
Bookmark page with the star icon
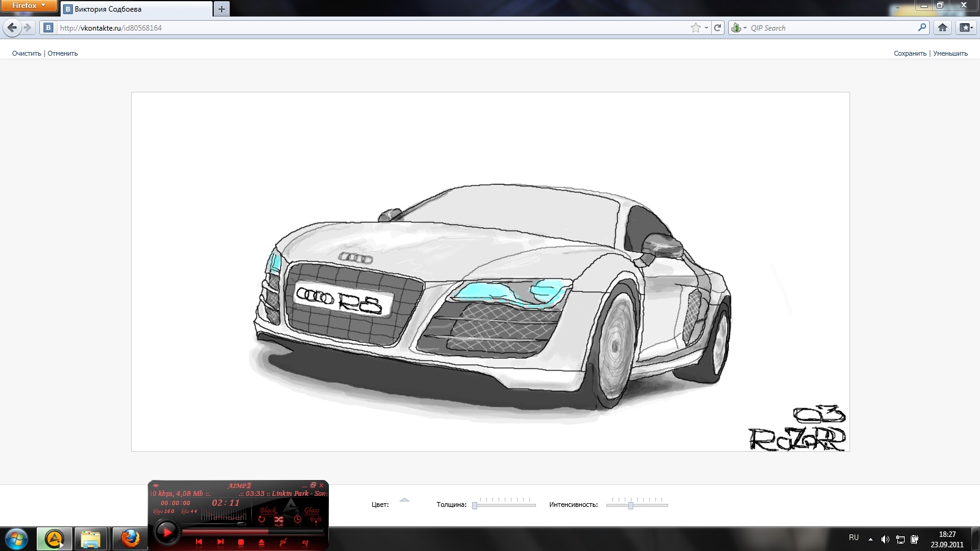pos(695,28)
